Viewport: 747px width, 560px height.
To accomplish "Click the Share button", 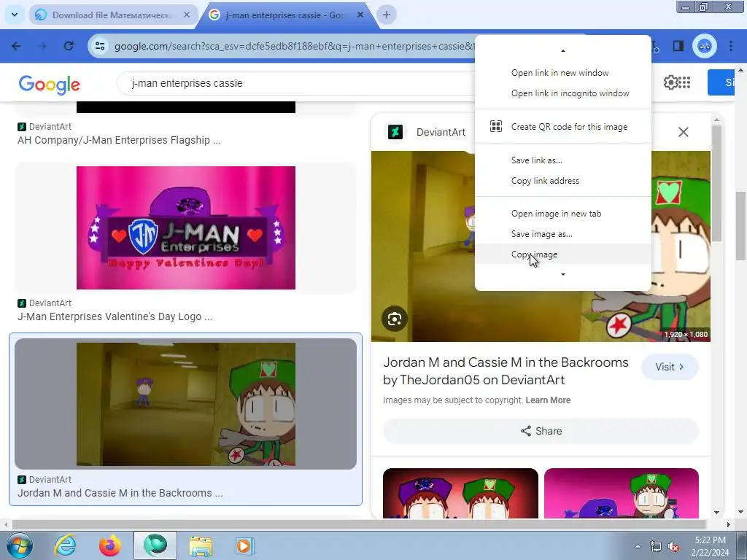I will click(541, 431).
